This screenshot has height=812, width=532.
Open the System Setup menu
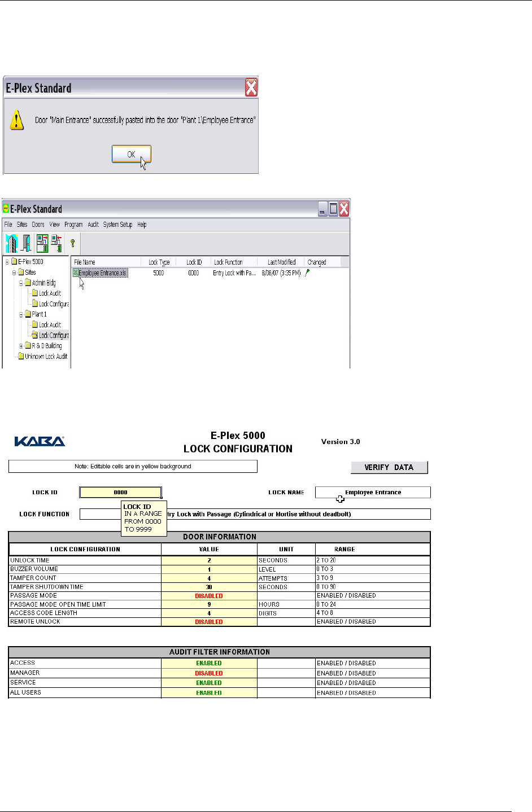[117, 225]
